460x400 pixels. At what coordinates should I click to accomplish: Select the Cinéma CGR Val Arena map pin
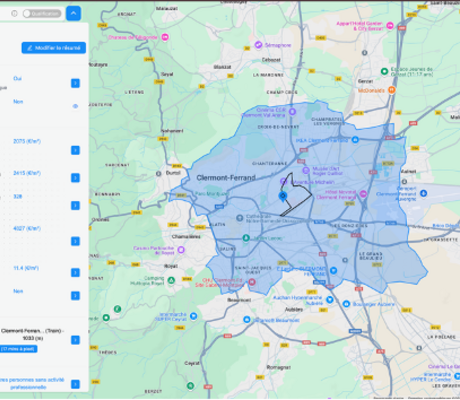[x=292, y=112]
